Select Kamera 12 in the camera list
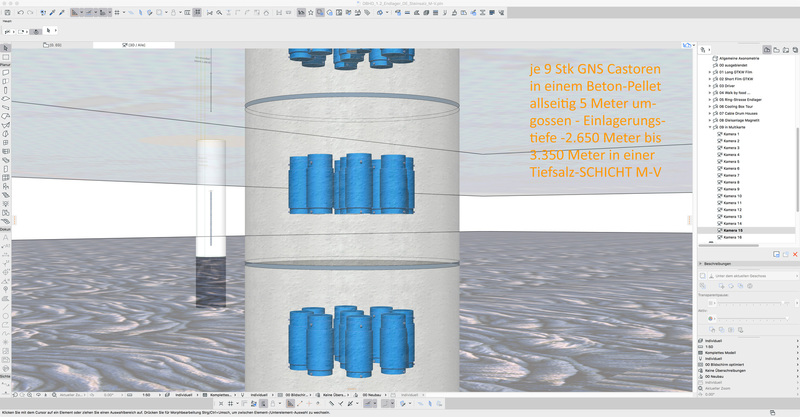The image size is (800, 417). [x=733, y=209]
